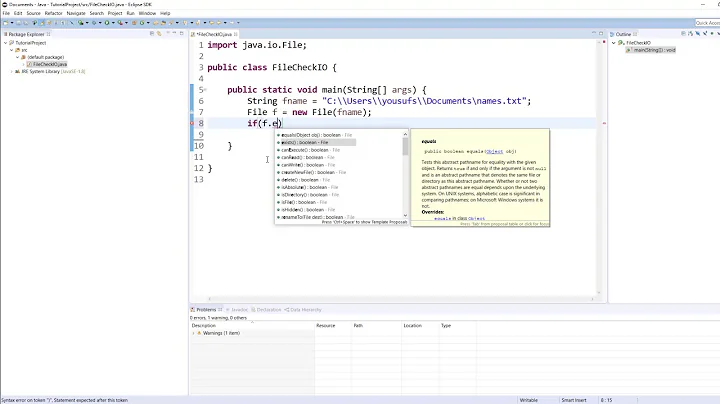Click the New Java Class green icon
The height and width of the screenshot is (404, 720).
pyautogui.click(x=142, y=22)
